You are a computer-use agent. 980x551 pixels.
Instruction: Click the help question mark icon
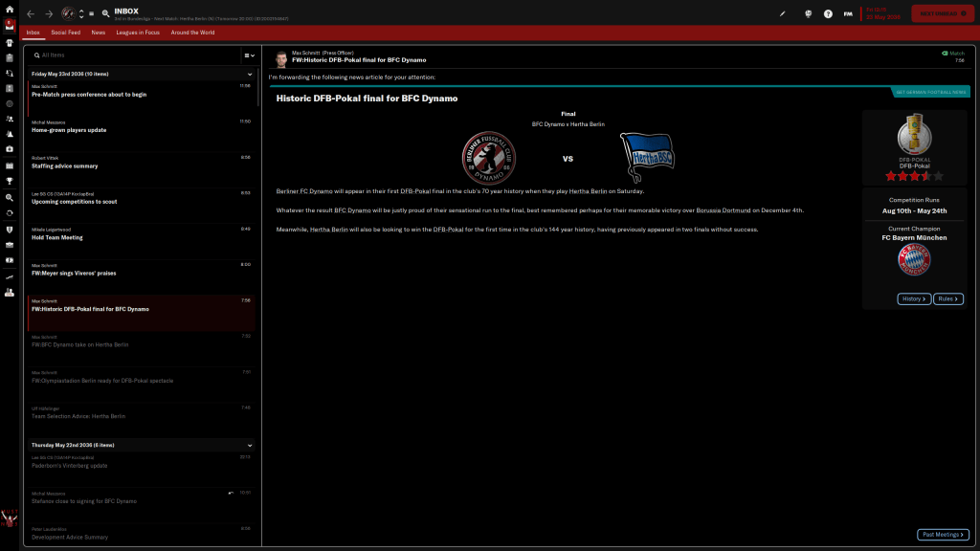coord(828,13)
